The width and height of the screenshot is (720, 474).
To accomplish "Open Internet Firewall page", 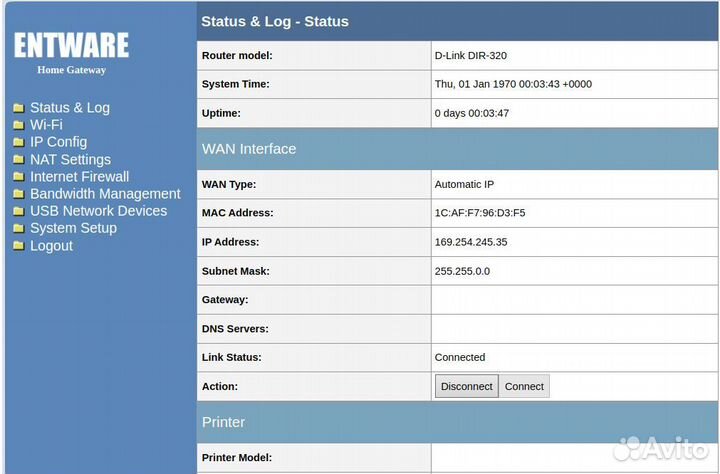I will (79, 177).
